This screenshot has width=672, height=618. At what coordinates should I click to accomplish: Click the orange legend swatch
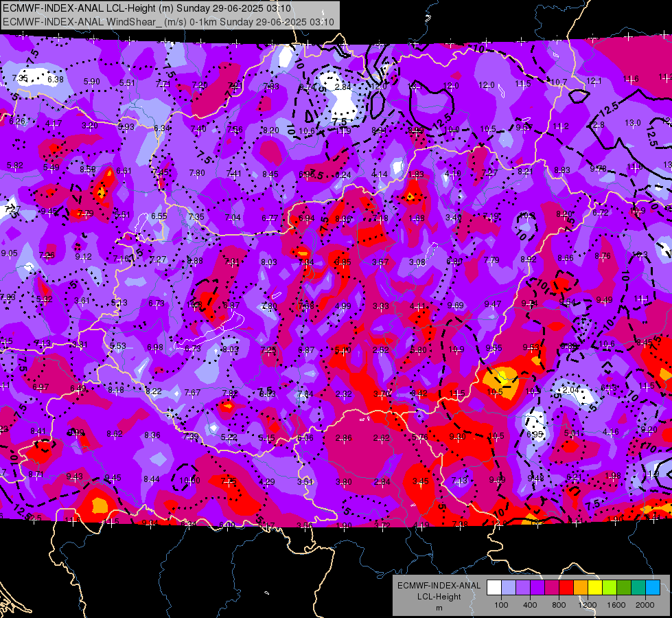(x=581, y=588)
